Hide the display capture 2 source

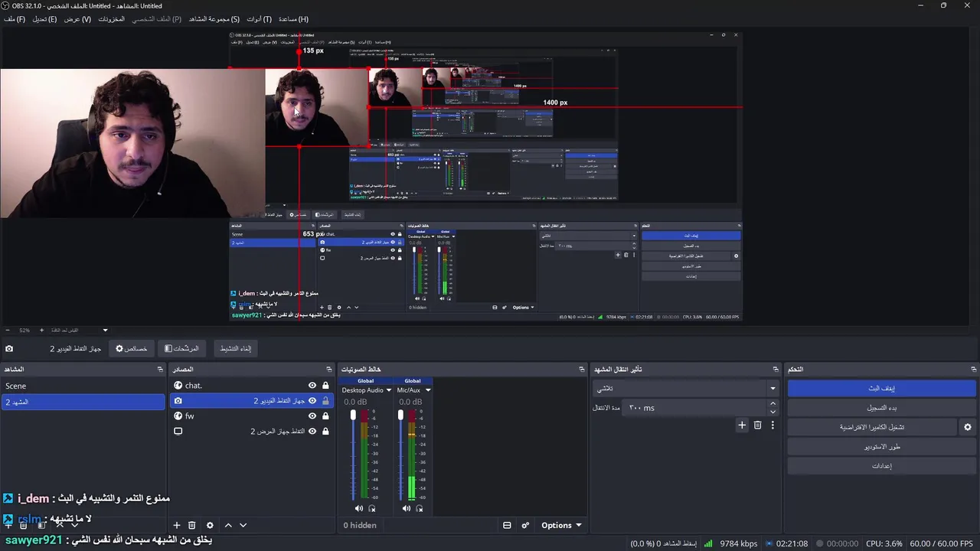point(312,432)
